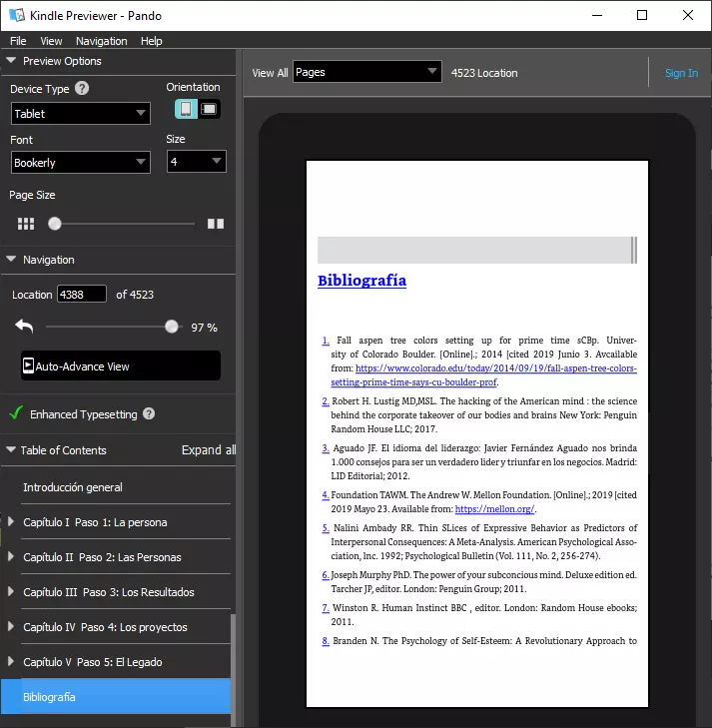Click the 4523 Location text
This screenshot has height=728, width=712.
coord(484,73)
